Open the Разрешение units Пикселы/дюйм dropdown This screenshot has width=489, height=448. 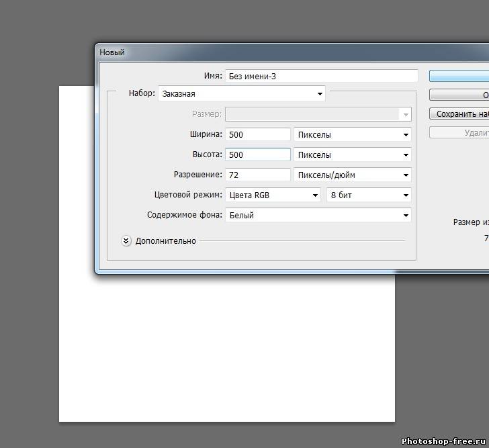[x=353, y=175]
